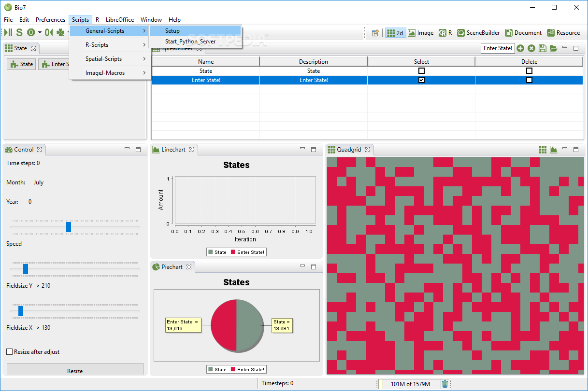Click the green X remove state icon

click(x=531, y=48)
